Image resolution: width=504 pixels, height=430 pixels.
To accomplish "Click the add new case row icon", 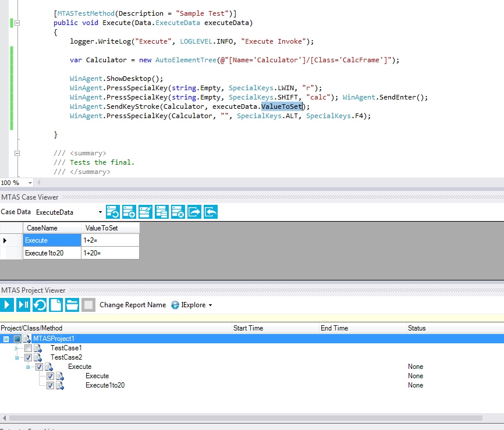I will [129, 212].
